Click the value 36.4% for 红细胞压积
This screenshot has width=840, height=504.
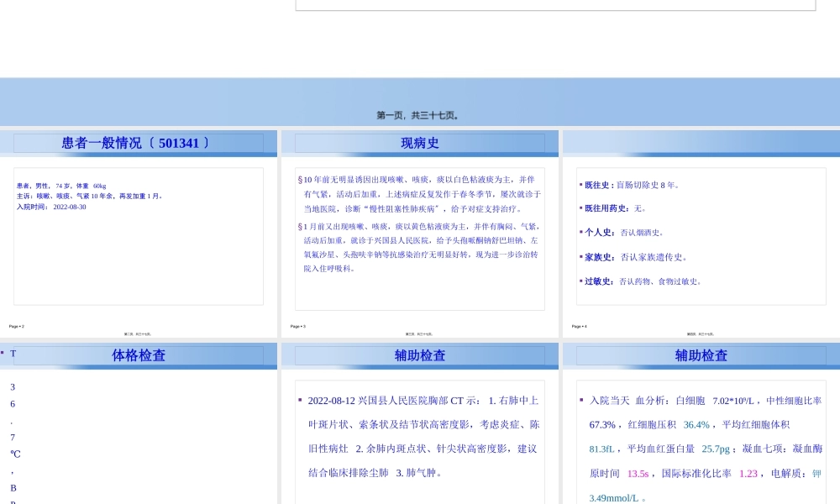696,425
